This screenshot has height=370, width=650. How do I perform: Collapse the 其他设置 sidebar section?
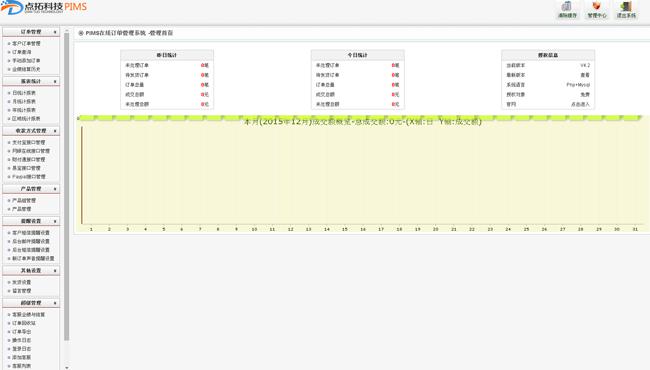(x=31, y=270)
